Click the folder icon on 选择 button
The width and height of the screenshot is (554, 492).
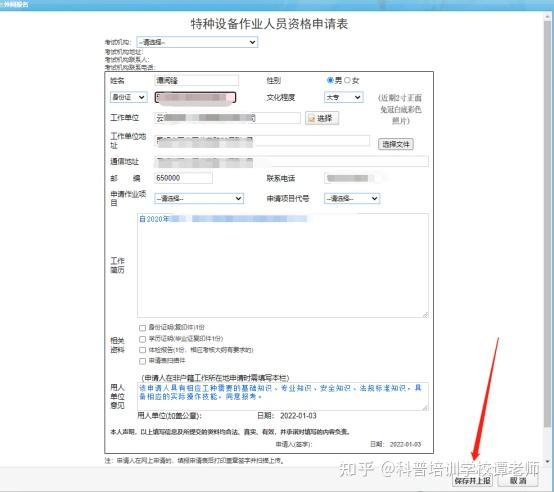[x=312, y=119]
